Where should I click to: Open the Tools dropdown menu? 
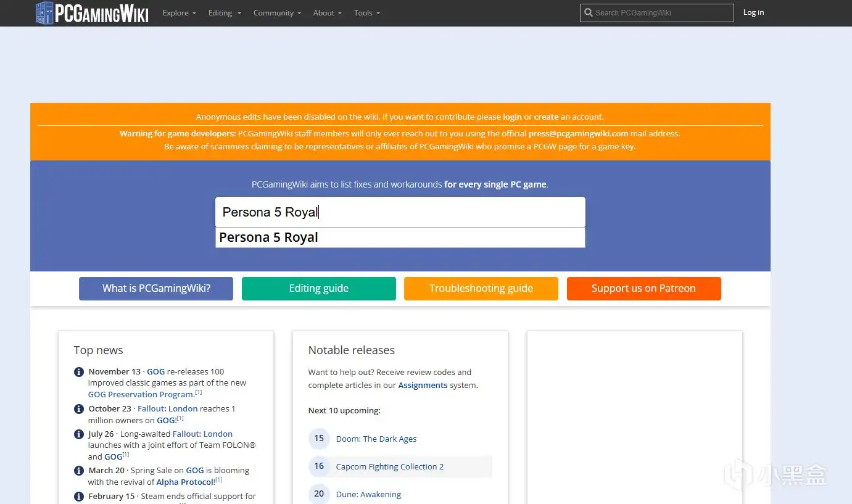pos(367,13)
